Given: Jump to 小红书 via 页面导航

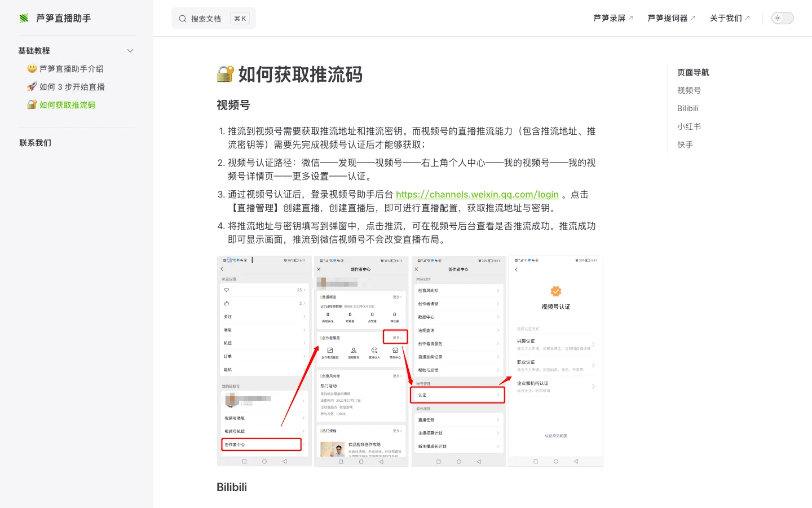Looking at the screenshot, I should tap(689, 126).
